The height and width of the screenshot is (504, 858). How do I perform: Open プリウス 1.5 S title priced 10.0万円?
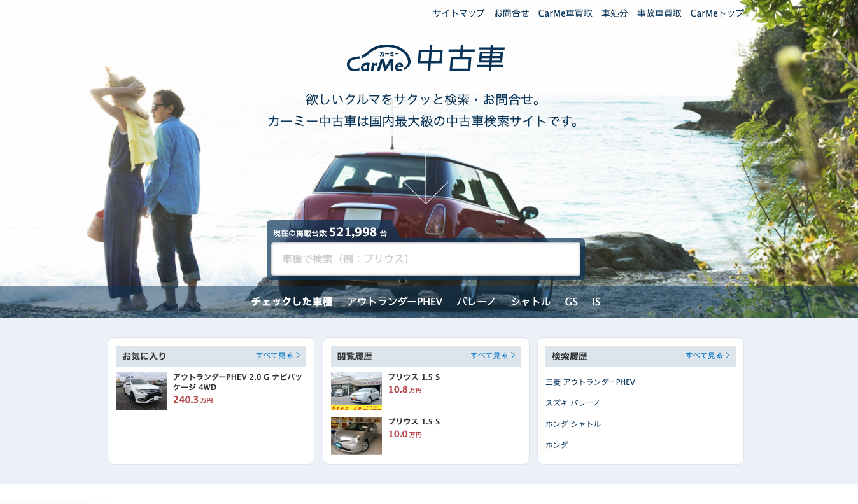point(414,422)
